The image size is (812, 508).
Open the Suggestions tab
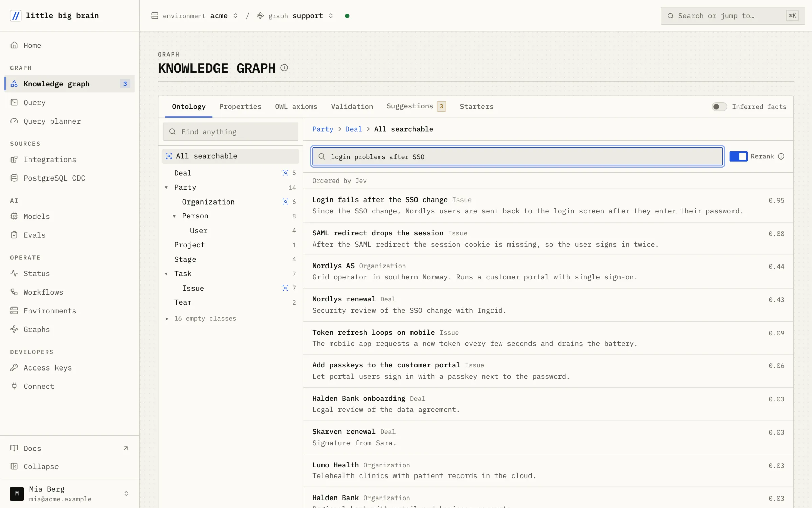(416, 107)
